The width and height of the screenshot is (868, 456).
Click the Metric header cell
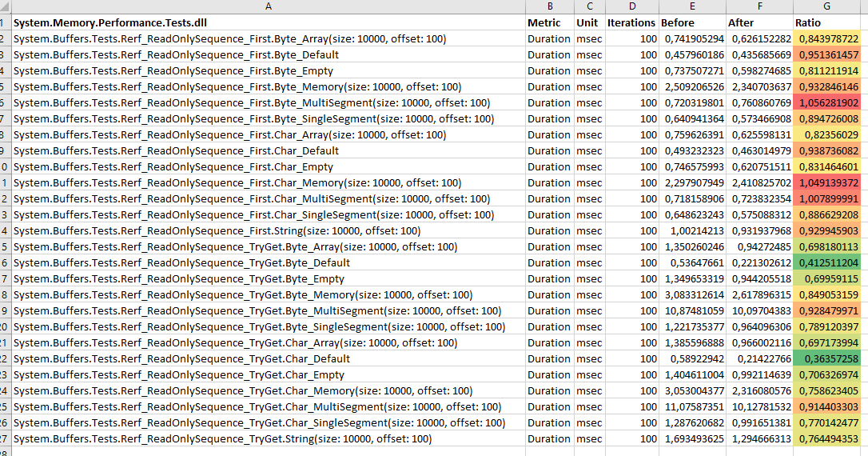click(x=550, y=22)
